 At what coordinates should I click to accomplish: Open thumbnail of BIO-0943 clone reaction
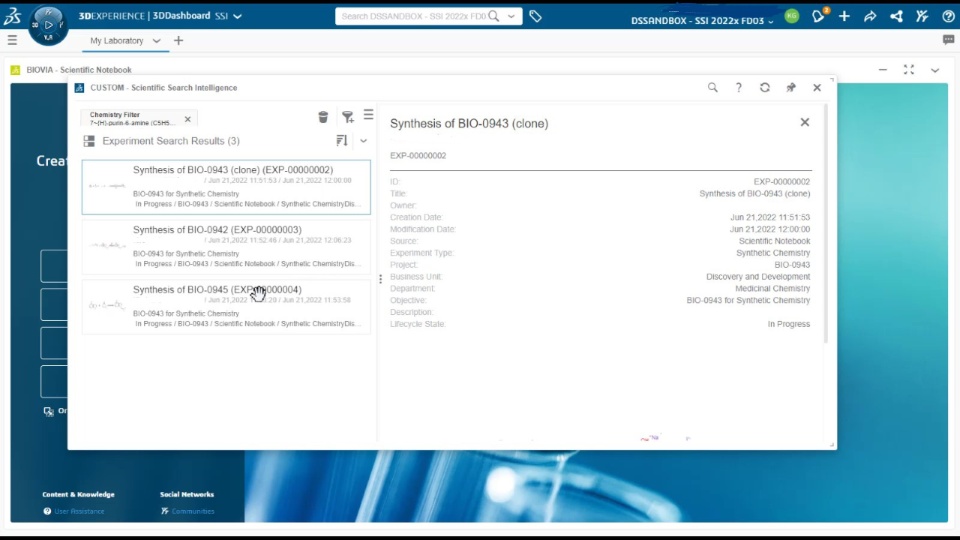(107, 186)
